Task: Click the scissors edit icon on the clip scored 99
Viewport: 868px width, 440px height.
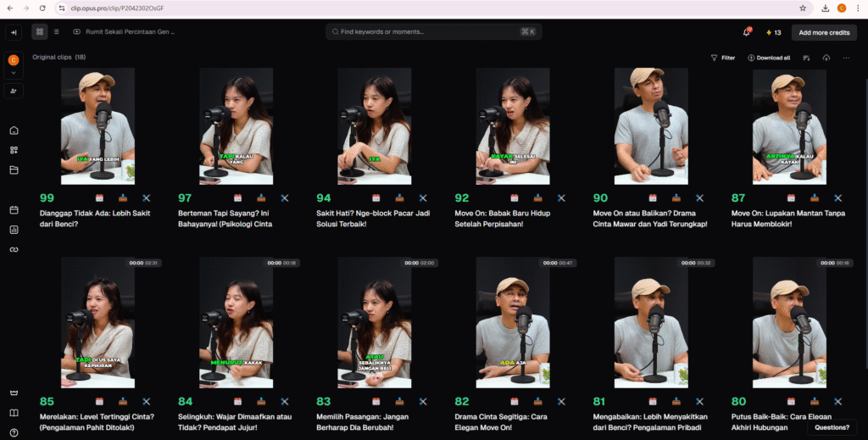Action: 147,198
